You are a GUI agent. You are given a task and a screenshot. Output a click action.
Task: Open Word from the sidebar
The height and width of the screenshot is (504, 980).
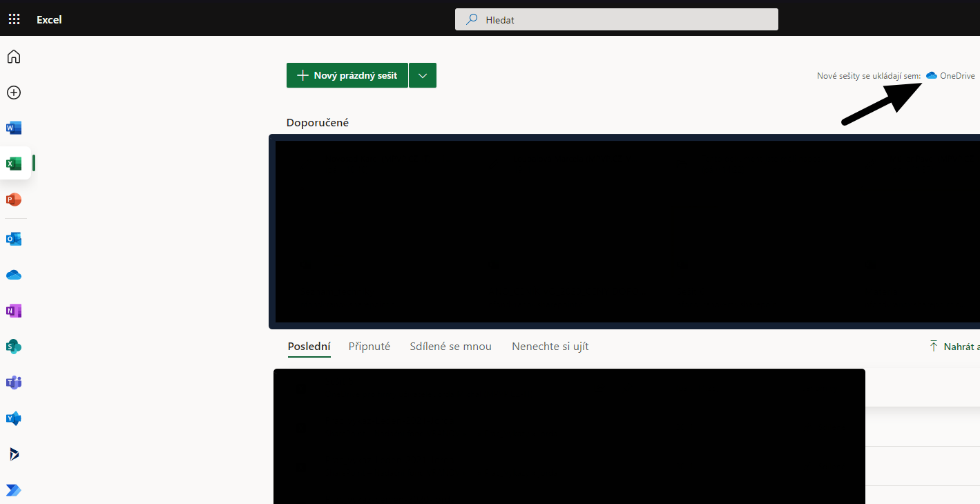pyautogui.click(x=14, y=128)
